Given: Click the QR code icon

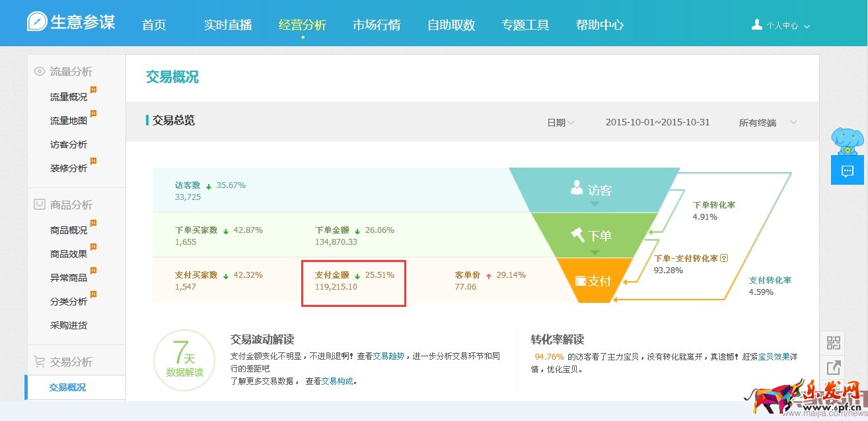Looking at the screenshot, I should [834, 342].
